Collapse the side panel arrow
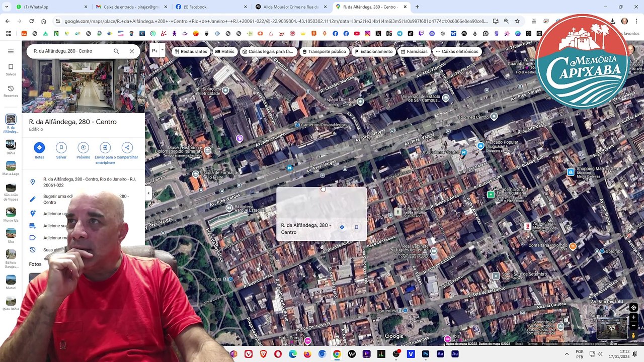The height and width of the screenshot is (362, 644). tap(148, 193)
